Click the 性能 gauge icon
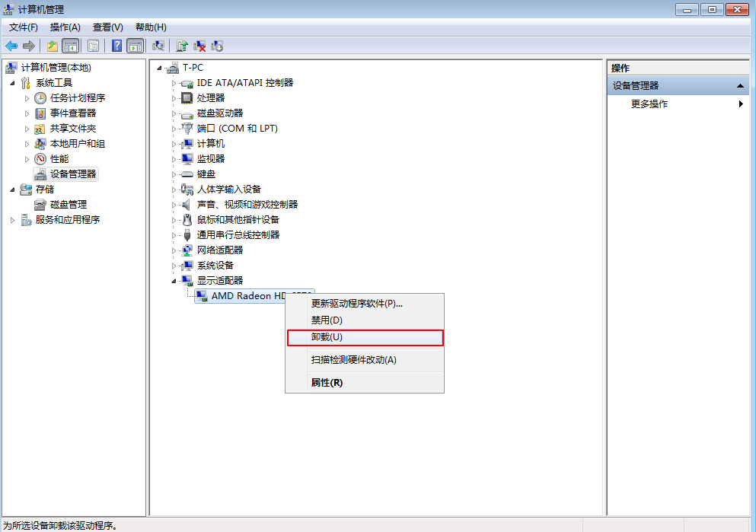 (40, 159)
